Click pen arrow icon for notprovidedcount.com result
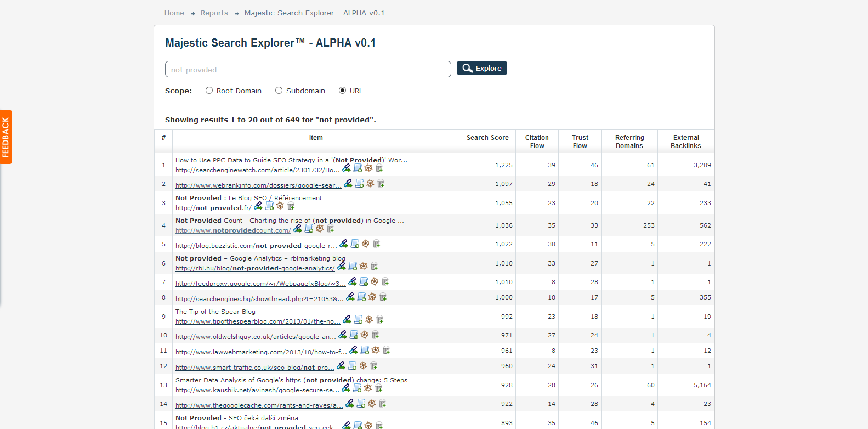 297,229
